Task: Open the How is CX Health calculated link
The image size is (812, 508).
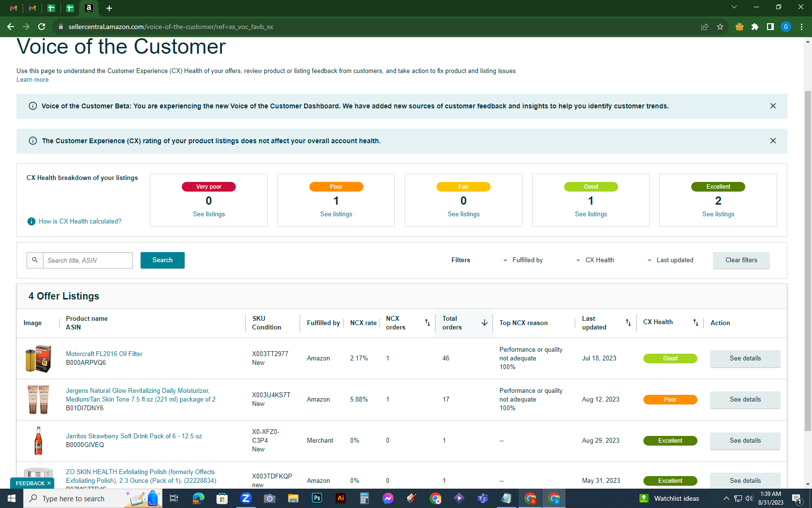Action: click(80, 221)
